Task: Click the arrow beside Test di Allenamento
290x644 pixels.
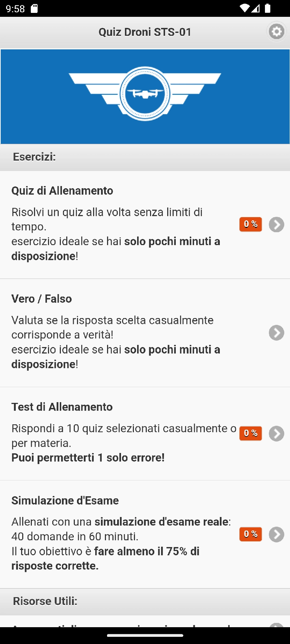Action: (276, 434)
